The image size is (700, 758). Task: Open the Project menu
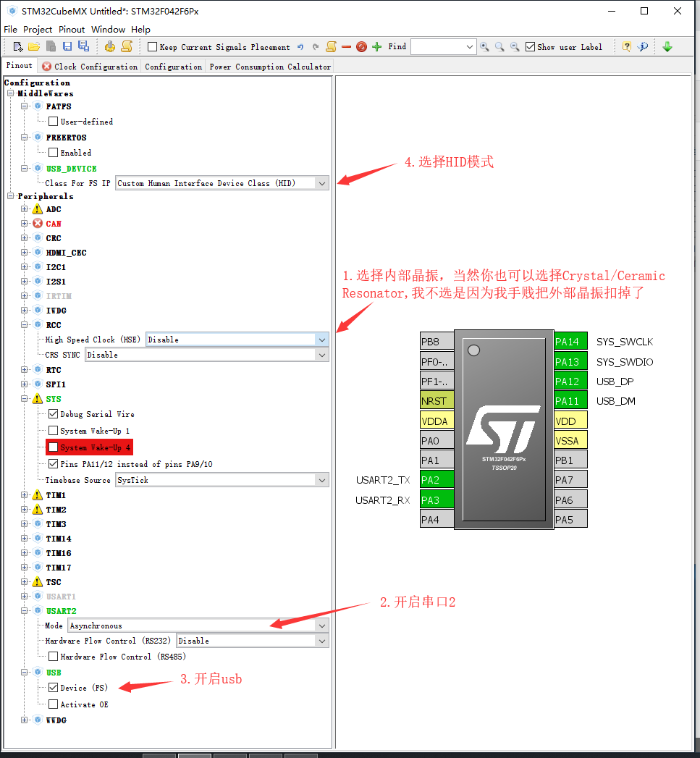pos(37,29)
